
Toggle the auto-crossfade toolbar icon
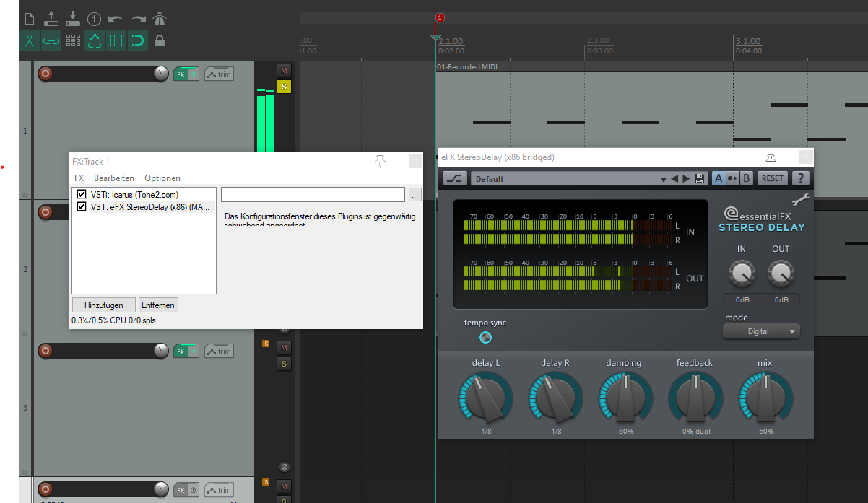coord(30,40)
